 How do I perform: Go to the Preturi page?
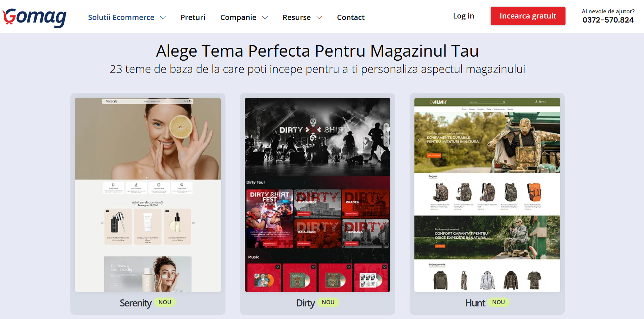[x=193, y=17]
